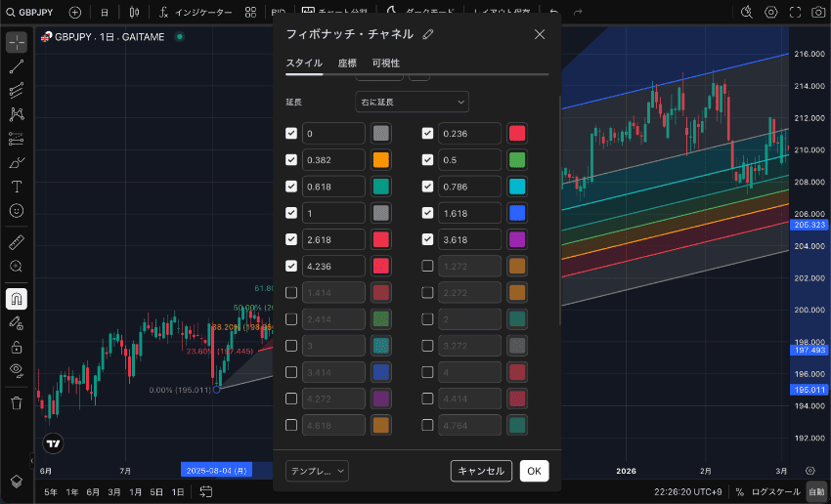Select the brush drawing tool

(17, 162)
